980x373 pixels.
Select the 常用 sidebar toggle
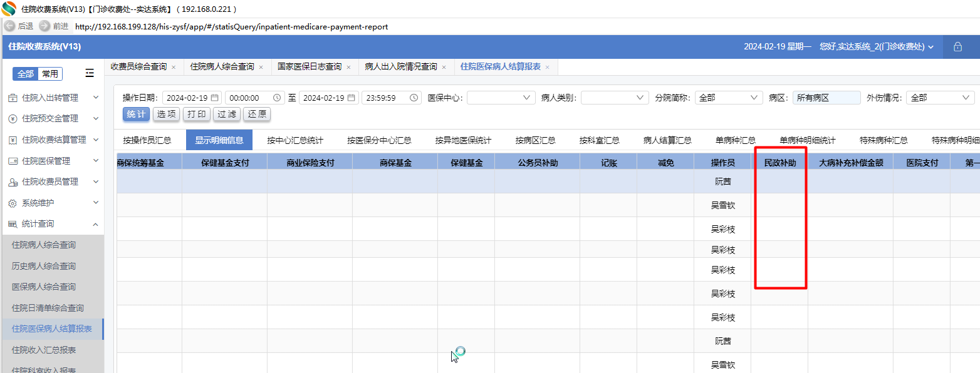point(50,74)
